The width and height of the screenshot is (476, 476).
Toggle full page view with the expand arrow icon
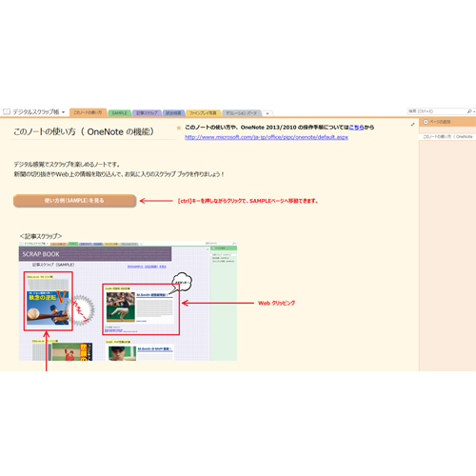[x=412, y=125]
